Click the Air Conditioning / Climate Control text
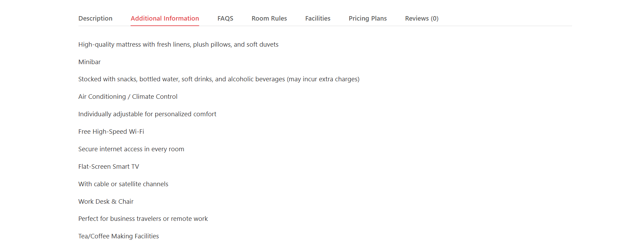The width and height of the screenshot is (644, 250). (x=128, y=97)
